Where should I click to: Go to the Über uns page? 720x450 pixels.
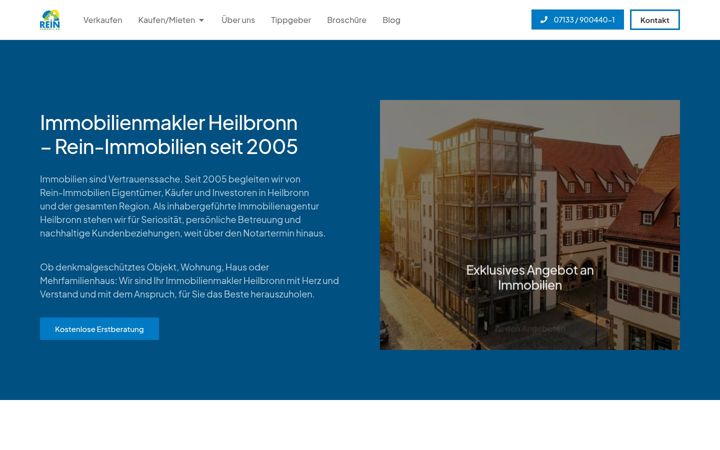238,20
